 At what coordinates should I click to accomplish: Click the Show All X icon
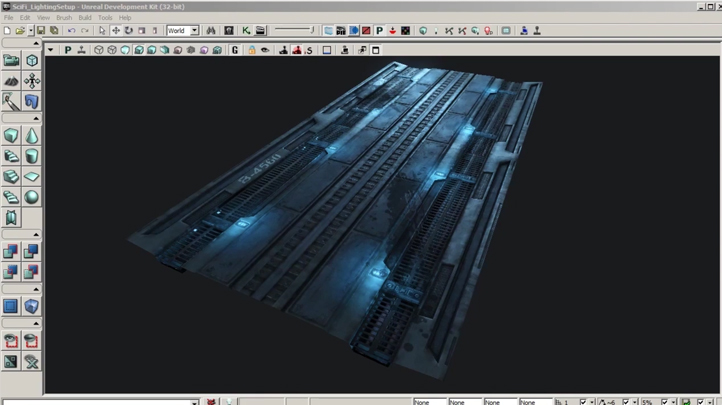pyautogui.click(x=32, y=362)
